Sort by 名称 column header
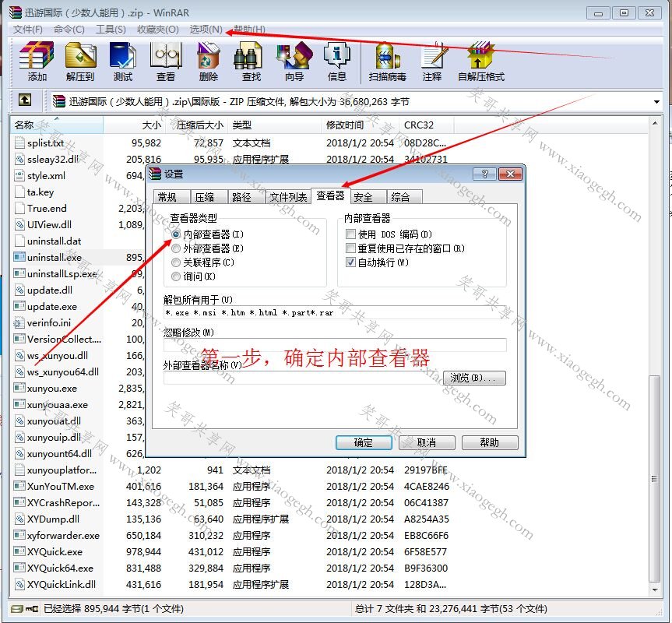672x623 pixels. (x=57, y=125)
